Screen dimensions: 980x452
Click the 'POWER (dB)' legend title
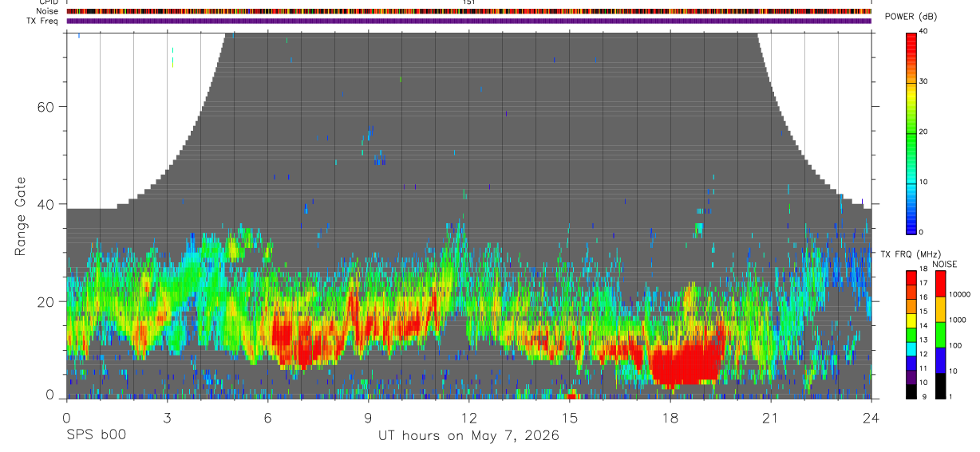911,17
